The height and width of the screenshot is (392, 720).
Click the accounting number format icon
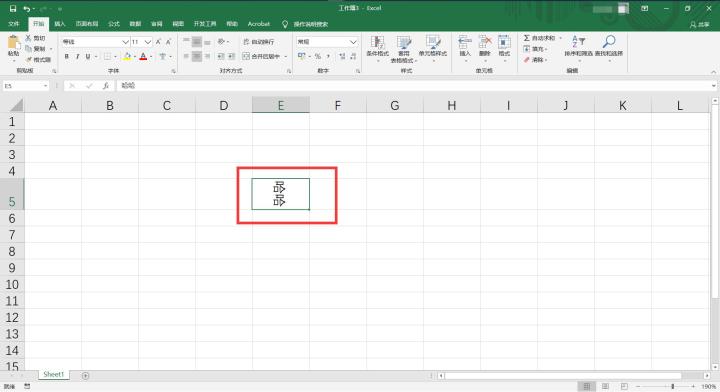(x=302, y=56)
